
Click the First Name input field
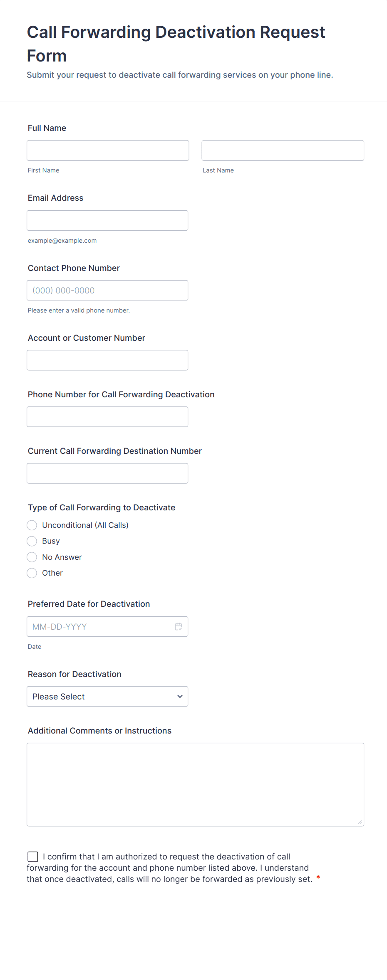coord(108,150)
